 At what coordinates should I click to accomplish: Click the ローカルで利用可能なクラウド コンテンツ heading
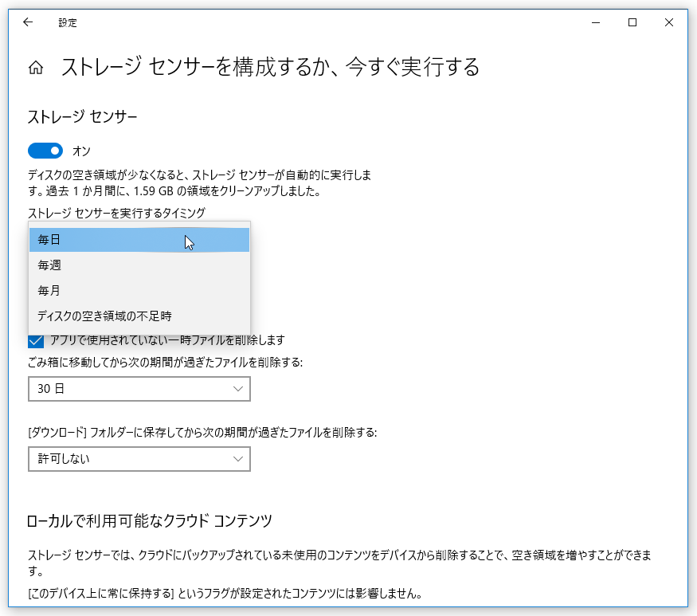pyautogui.click(x=150, y=521)
